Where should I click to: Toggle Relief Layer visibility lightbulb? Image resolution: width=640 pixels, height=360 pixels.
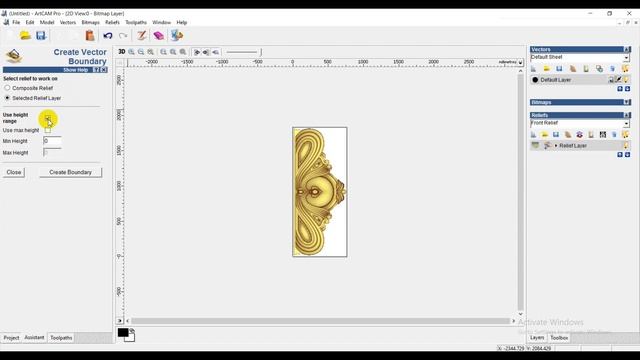(627, 146)
